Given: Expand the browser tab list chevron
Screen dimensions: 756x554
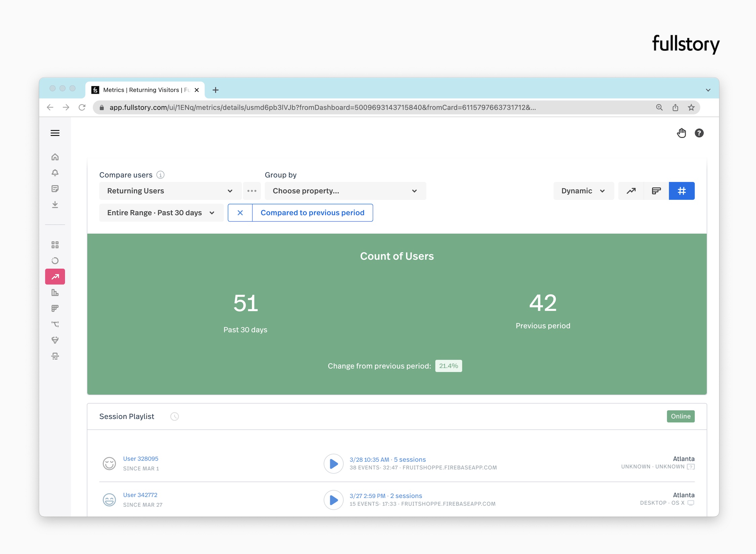Looking at the screenshot, I should click(x=708, y=90).
